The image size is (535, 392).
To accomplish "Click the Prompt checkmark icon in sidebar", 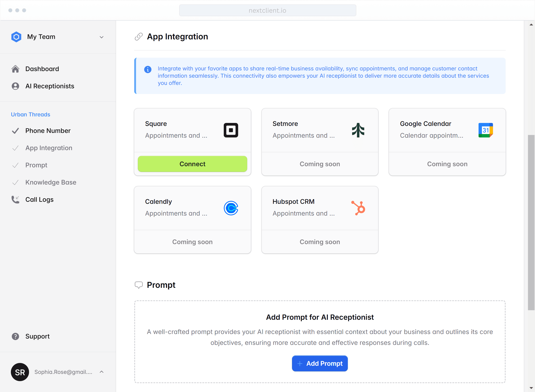I will (x=15, y=165).
